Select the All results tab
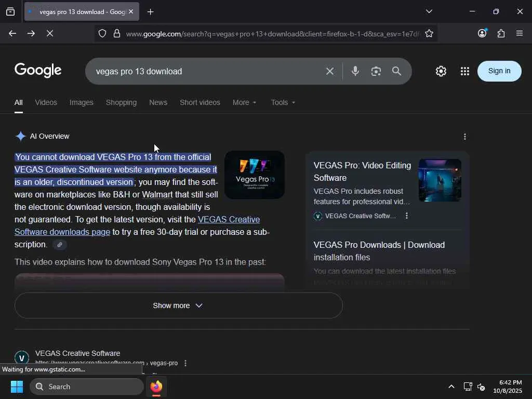 point(19,102)
